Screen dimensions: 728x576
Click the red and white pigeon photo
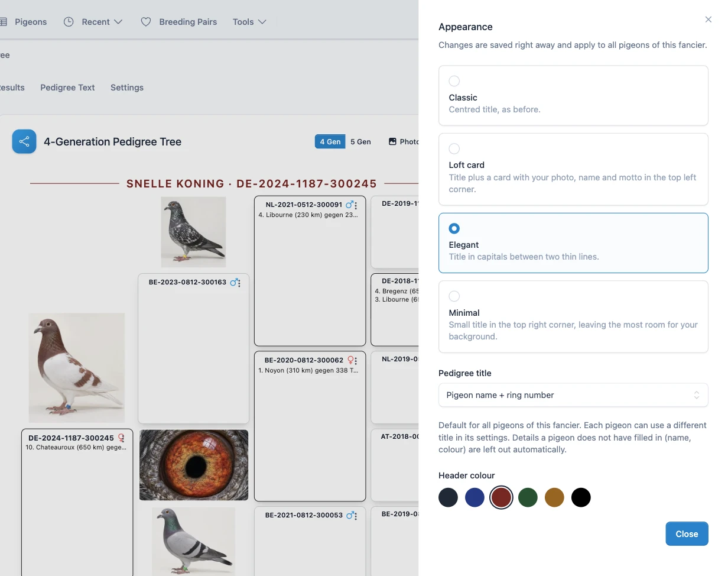pyautogui.click(x=77, y=367)
